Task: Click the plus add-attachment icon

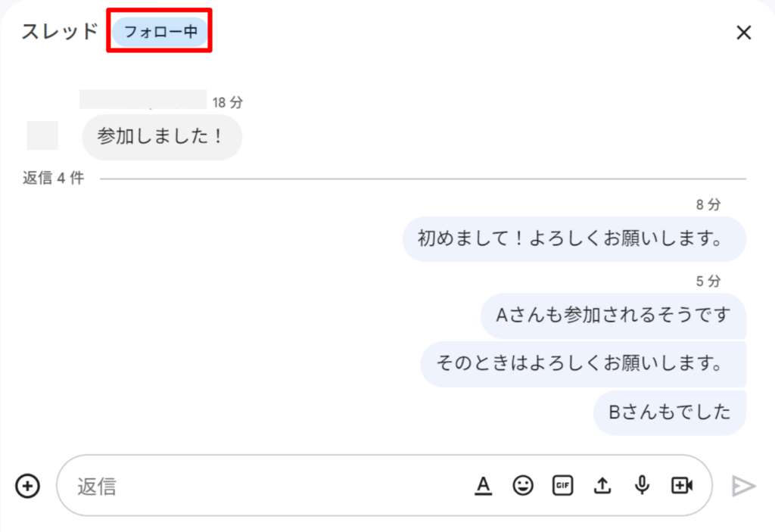Action: click(x=28, y=485)
